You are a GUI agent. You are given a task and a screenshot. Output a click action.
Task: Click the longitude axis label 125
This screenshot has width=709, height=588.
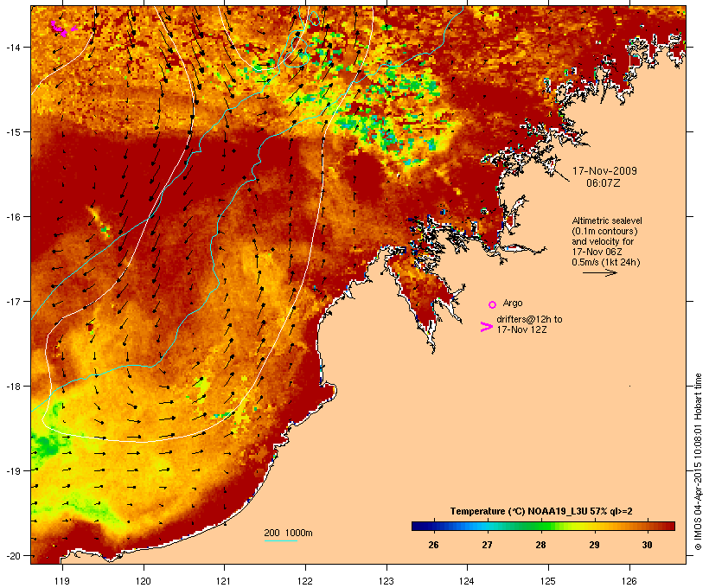548,581
